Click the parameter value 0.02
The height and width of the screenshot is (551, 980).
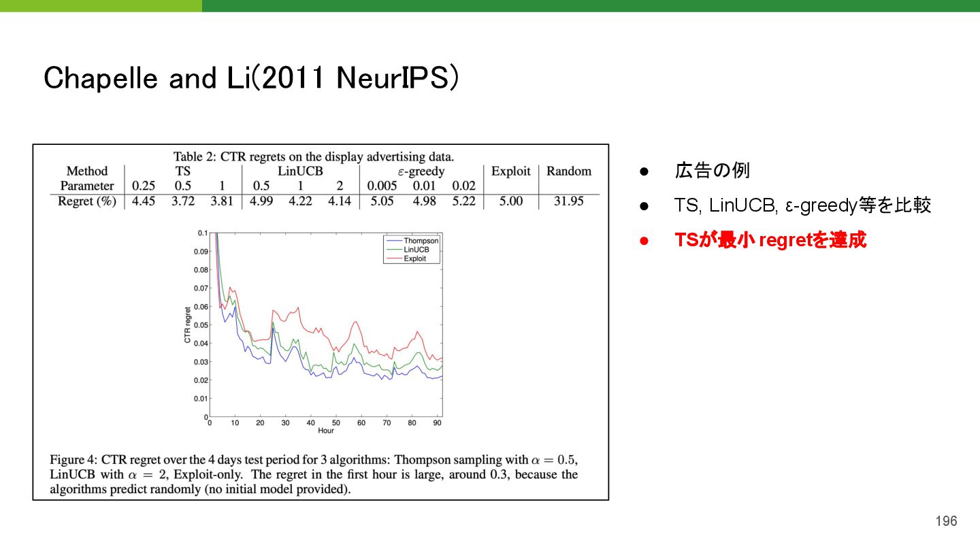click(464, 186)
